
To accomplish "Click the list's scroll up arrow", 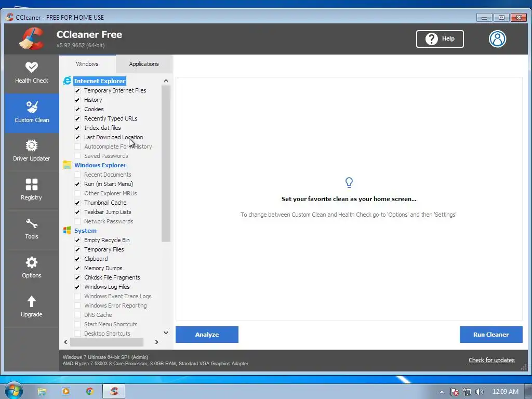I will 166,81.
